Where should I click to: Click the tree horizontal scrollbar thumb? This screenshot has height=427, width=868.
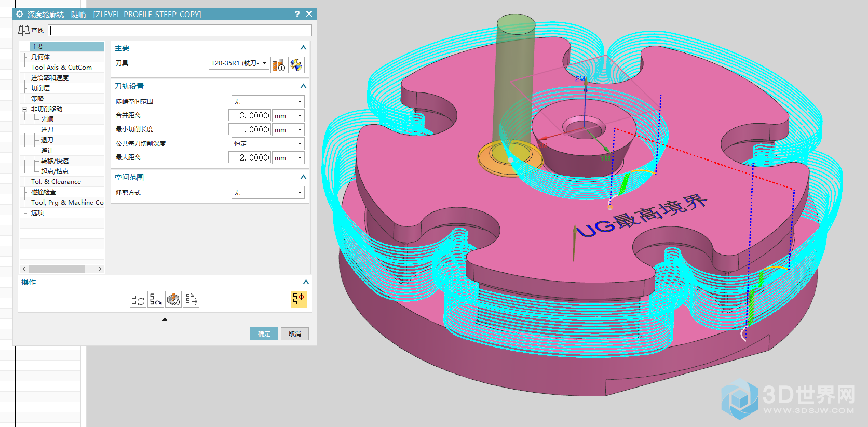coord(57,269)
